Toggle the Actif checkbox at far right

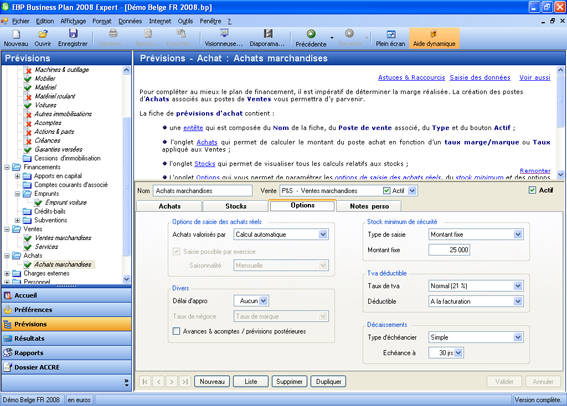point(532,190)
